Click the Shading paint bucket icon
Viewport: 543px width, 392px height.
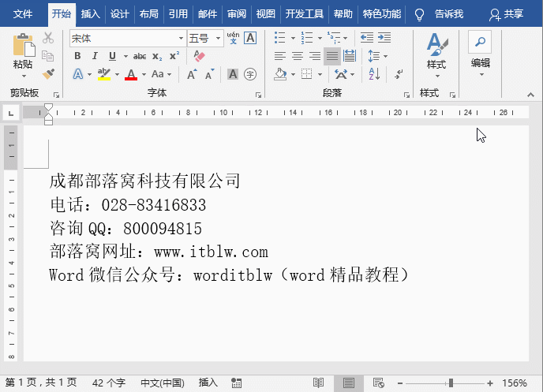tap(280, 74)
